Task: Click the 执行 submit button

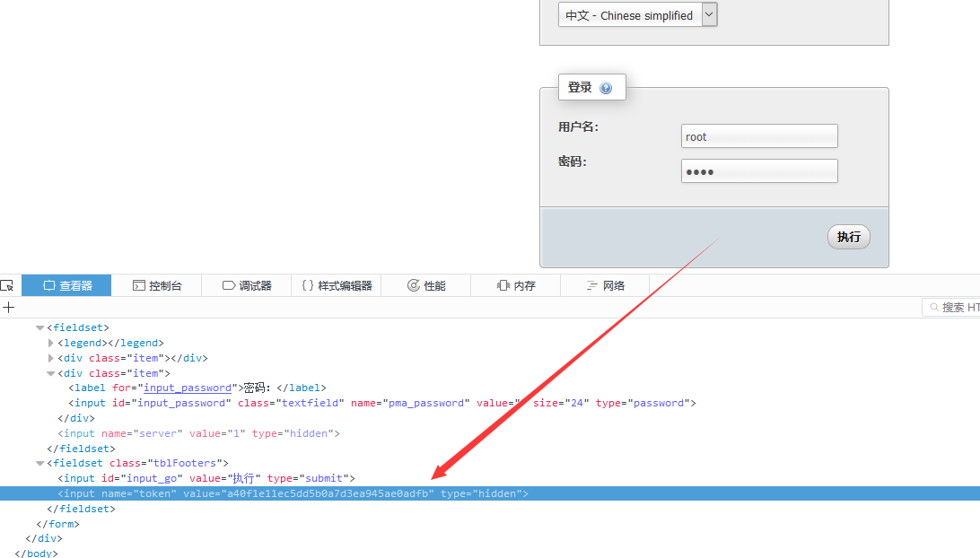Action: click(x=849, y=237)
